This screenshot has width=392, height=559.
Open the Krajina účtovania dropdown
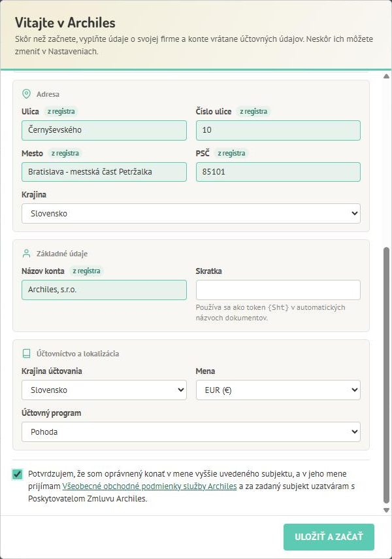point(104,390)
